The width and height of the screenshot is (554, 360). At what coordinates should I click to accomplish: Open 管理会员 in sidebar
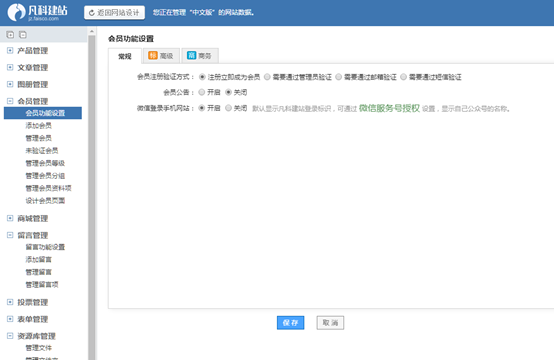(39, 138)
